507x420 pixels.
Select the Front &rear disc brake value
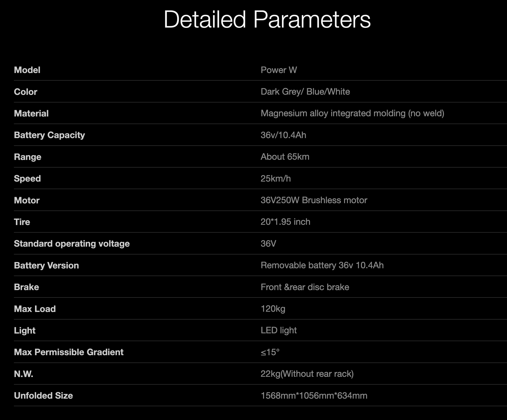(305, 287)
